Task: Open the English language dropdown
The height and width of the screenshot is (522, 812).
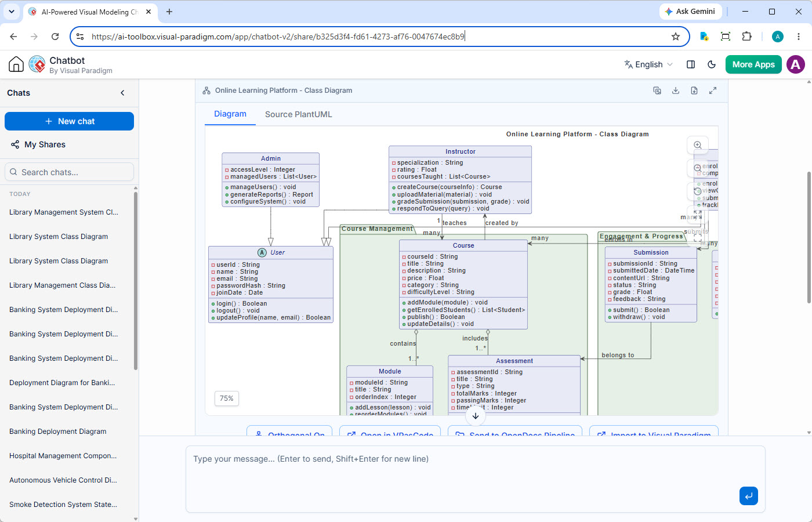Action: pyautogui.click(x=648, y=64)
